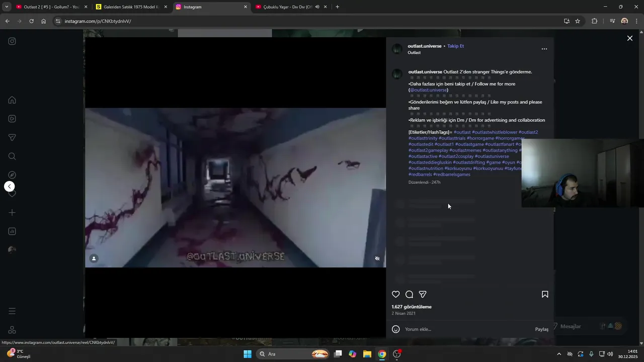Open Meta apps grid icon in sidebar

click(x=12, y=330)
